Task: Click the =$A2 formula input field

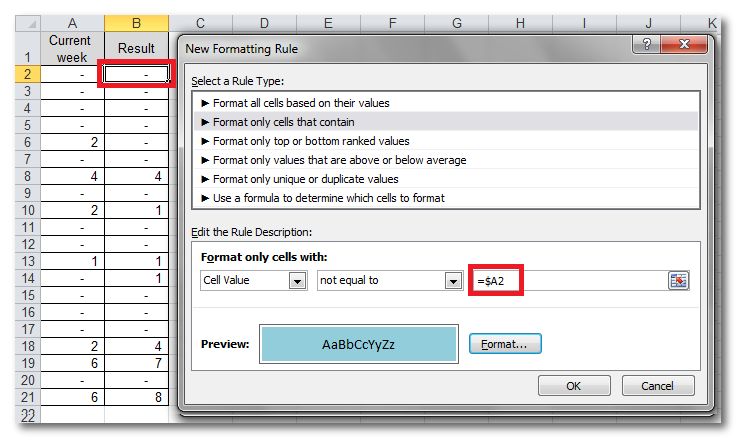Action: 565,281
